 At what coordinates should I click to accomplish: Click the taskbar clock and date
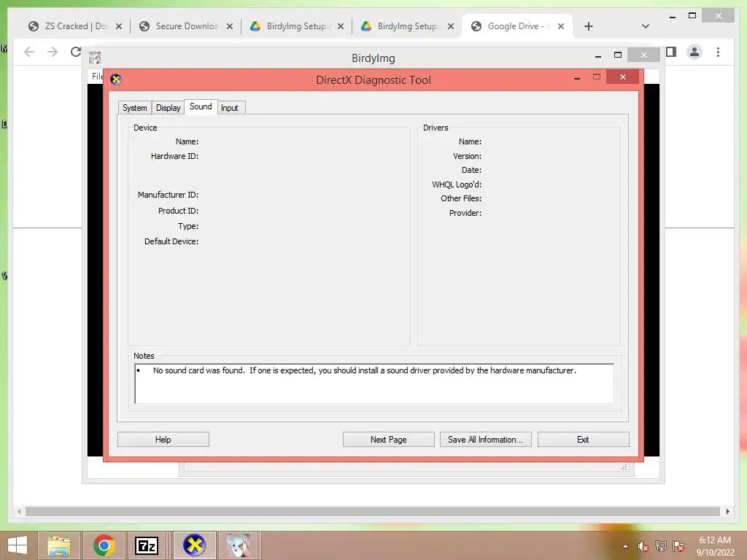[x=715, y=546]
